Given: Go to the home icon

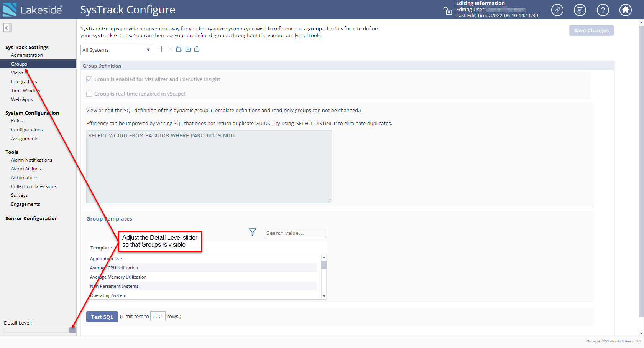Looking at the screenshot, I should pos(626,10).
